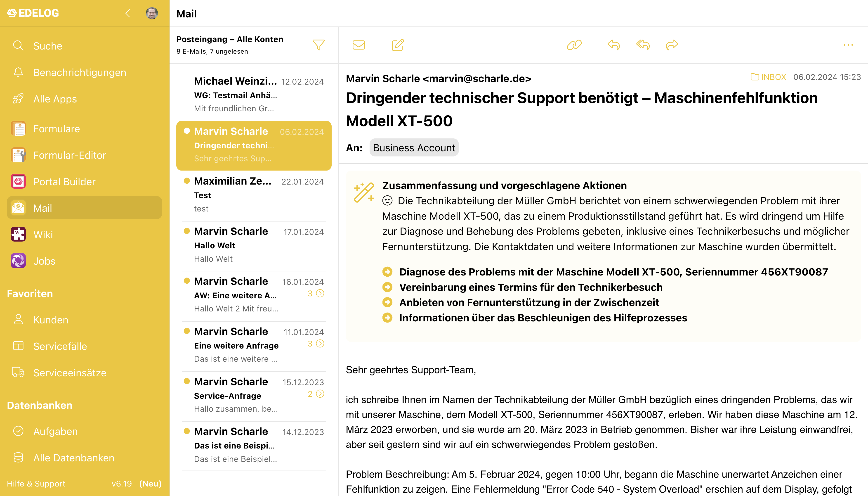868x496 pixels.
Task: Open Servicefälle favorite
Action: [x=84, y=346]
